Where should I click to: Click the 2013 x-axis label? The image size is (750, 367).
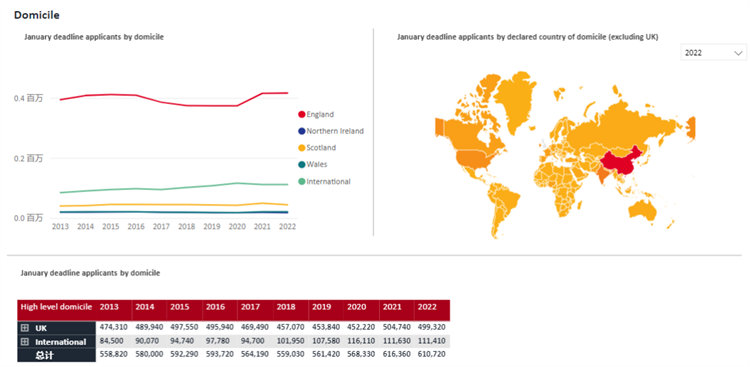pyautogui.click(x=60, y=226)
